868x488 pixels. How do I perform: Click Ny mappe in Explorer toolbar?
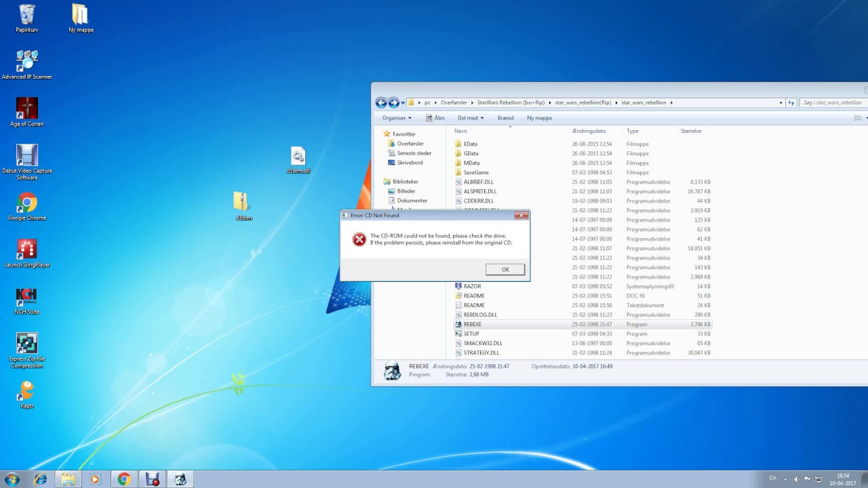tap(540, 118)
